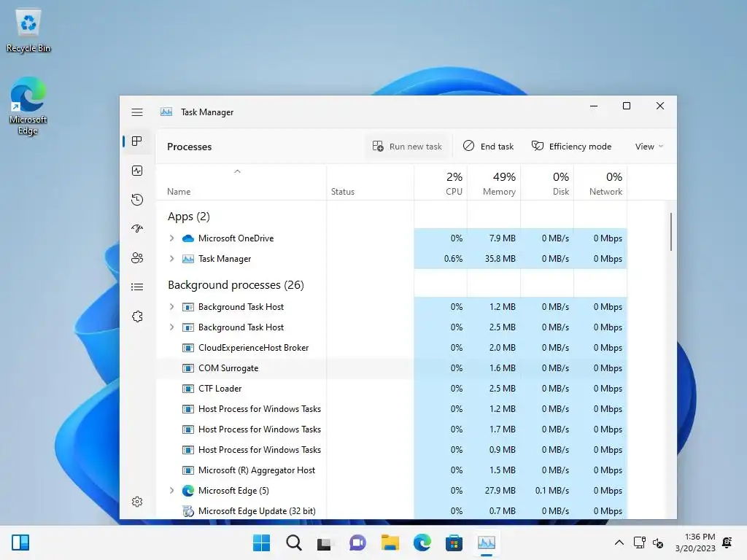Show hidden system tray icons chevron
This screenshot has height=560, width=747.
pos(619,542)
